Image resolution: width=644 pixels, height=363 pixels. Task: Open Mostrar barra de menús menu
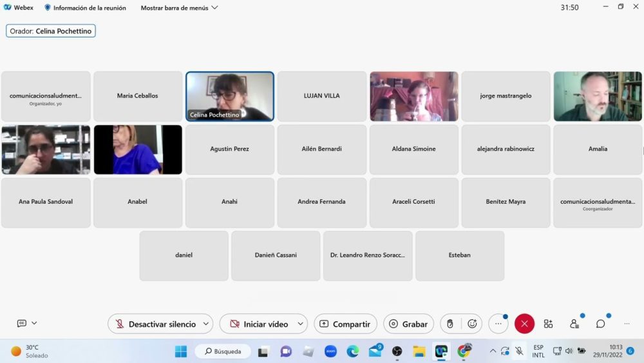pyautogui.click(x=179, y=8)
